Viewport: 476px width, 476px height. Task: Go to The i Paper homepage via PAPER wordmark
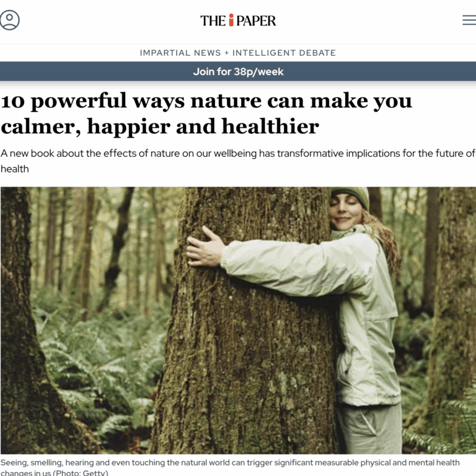(x=256, y=20)
